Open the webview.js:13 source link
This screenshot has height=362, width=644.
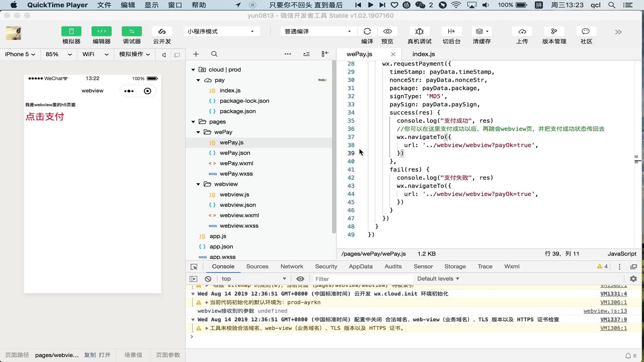(x=605, y=311)
